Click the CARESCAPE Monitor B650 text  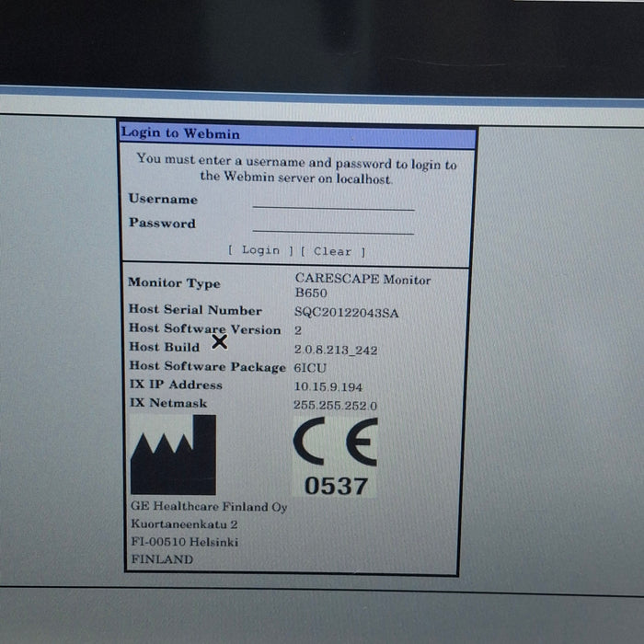pos(362,284)
